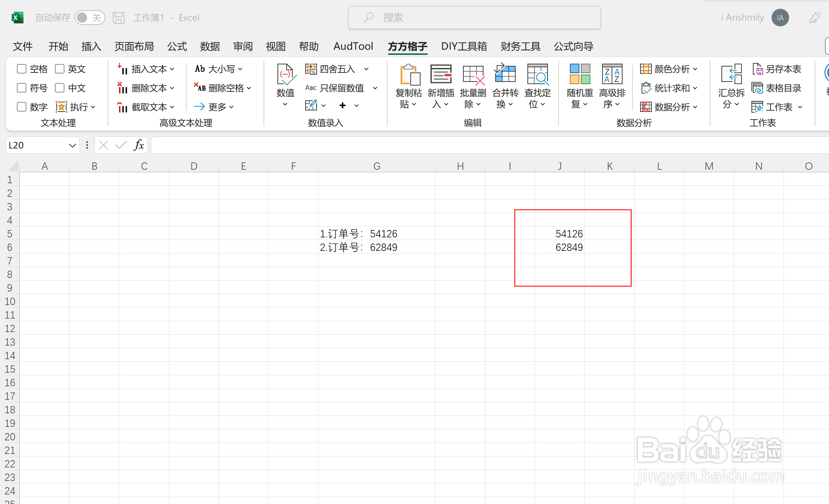The width and height of the screenshot is (829, 504).
Task: Open the 只保留数值 dropdown
Action: [x=375, y=88]
